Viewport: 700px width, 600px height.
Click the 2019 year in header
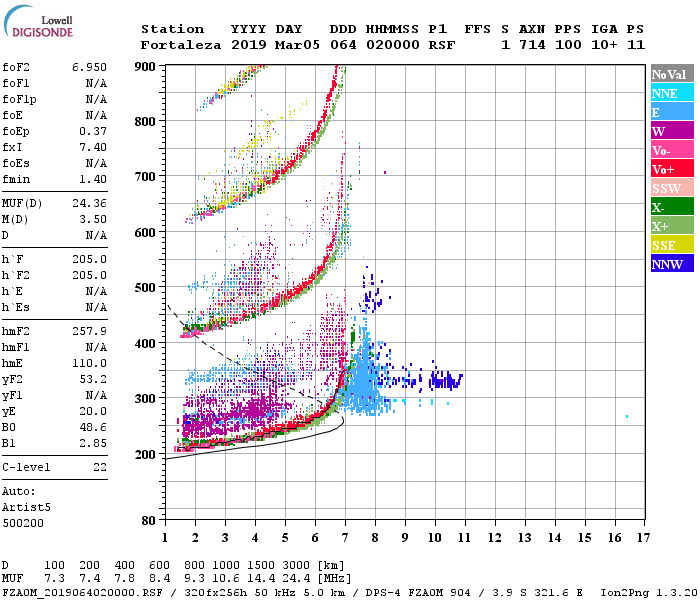point(249,45)
